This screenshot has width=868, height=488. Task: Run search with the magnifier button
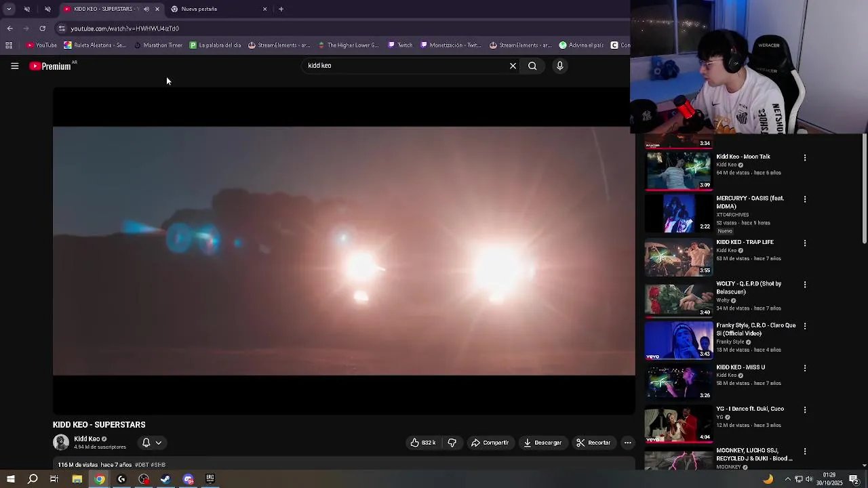(532, 66)
